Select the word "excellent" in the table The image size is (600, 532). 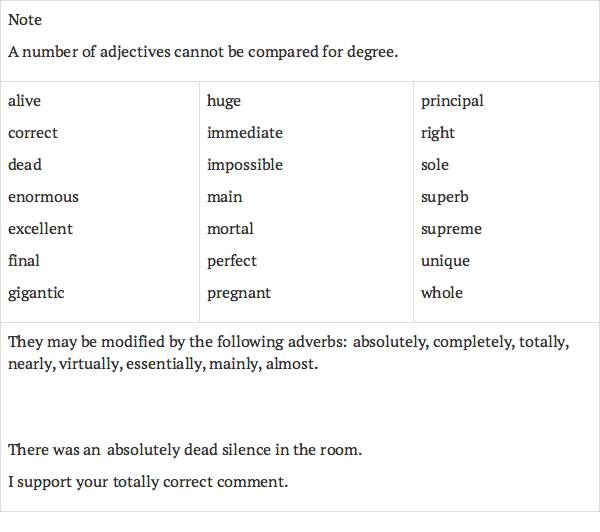click(x=40, y=229)
